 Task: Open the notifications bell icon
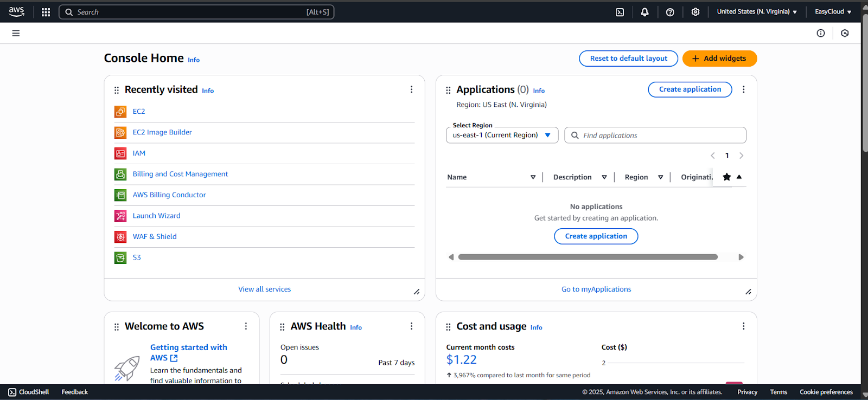point(644,12)
